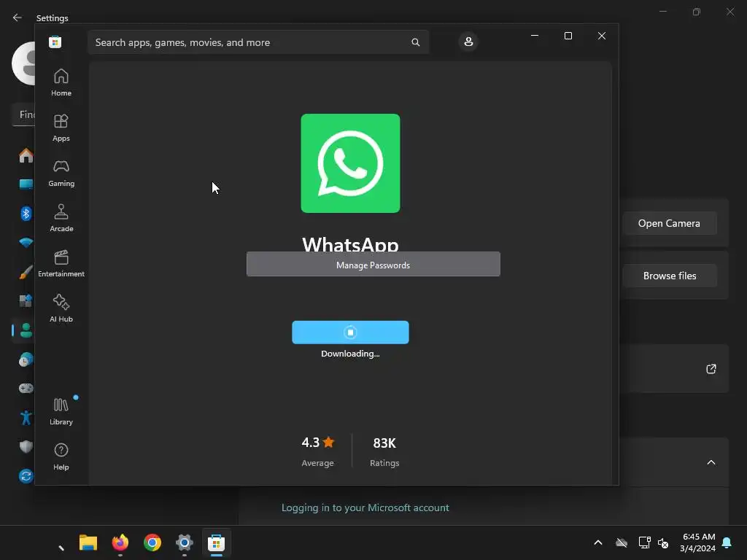Open the Arcade section in Store
Viewport: 747px width, 560px height.
[x=61, y=218]
